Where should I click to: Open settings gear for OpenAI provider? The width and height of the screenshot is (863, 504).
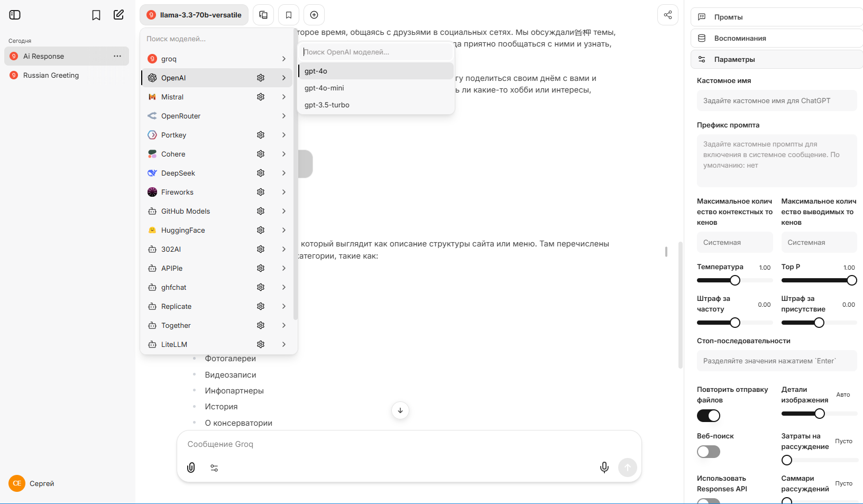pyautogui.click(x=261, y=78)
